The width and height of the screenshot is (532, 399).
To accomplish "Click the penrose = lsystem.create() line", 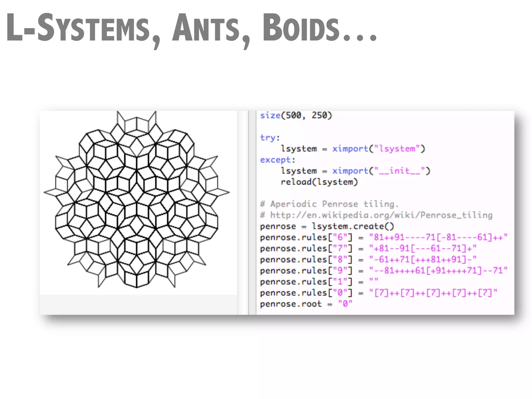I will [327, 226].
